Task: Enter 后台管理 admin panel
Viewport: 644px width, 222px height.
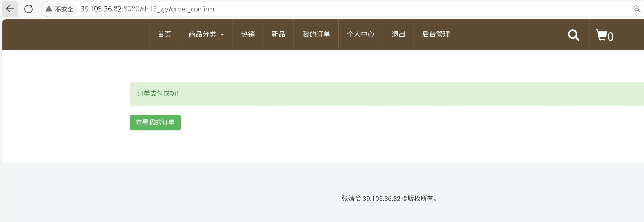Action: point(436,34)
